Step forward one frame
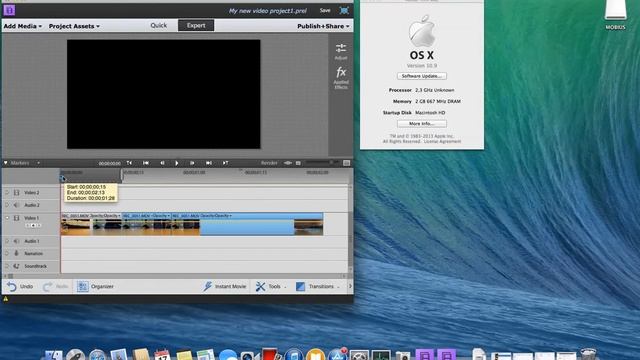Image resolution: width=640 pixels, height=360 pixels. pos(192,163)
